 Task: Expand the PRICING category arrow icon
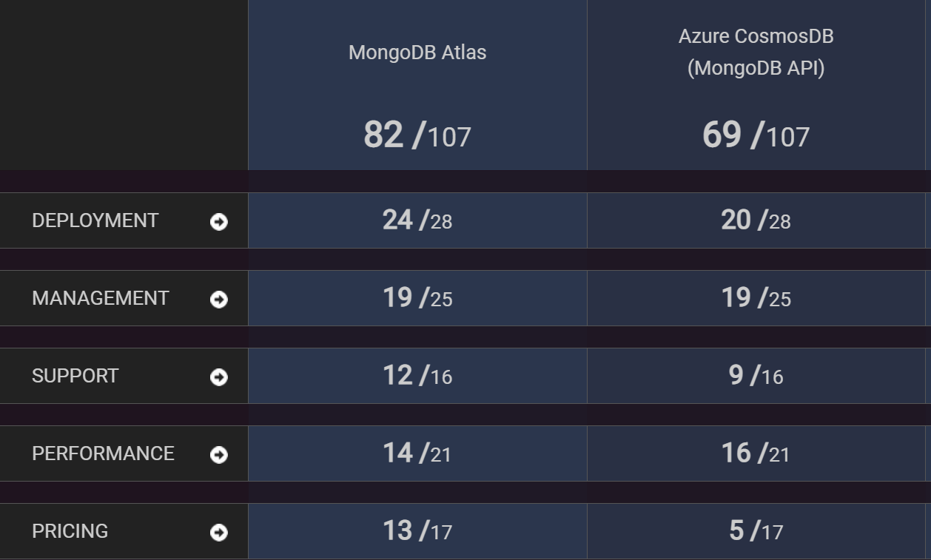point(217,531)
